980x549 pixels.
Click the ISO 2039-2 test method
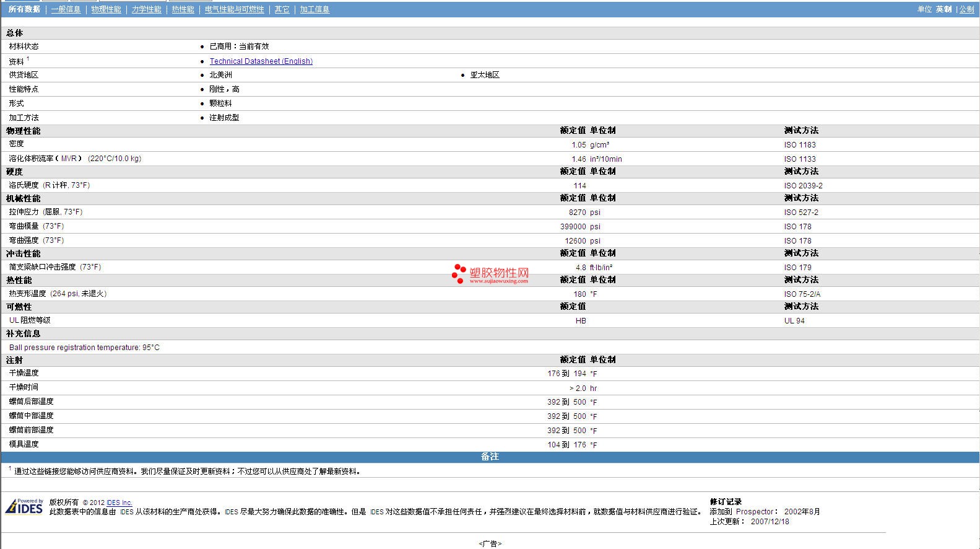pos(803,186)
